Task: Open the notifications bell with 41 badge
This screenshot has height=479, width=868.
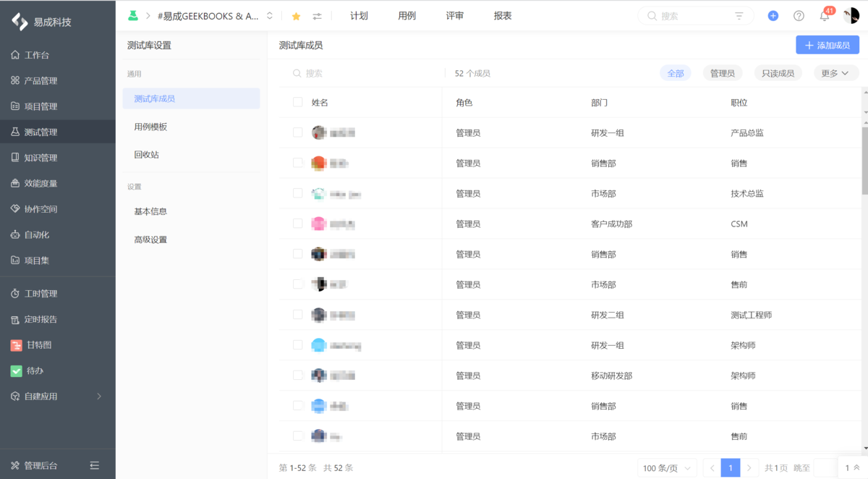Action: [824, 15]
